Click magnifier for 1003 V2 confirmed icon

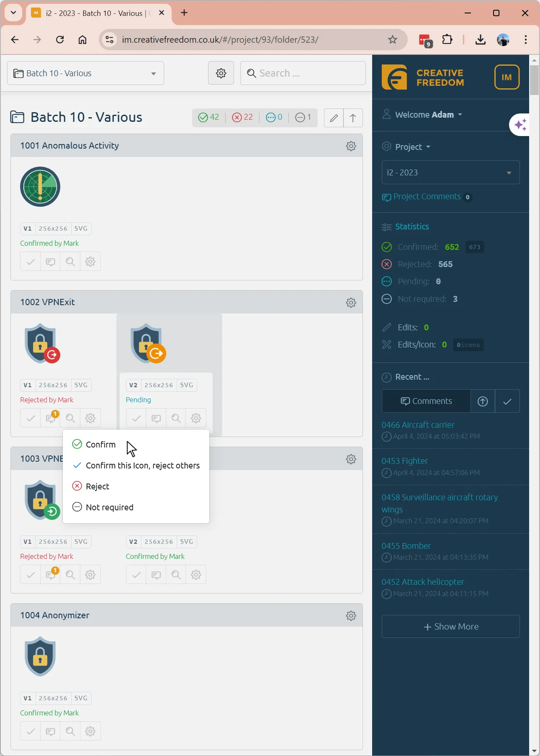point(176,575)
